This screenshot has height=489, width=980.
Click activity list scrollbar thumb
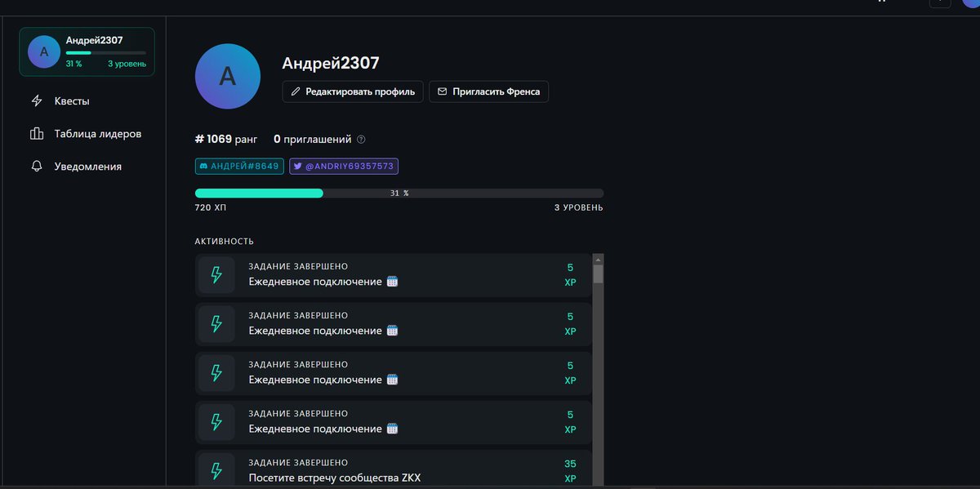(598, 273)
